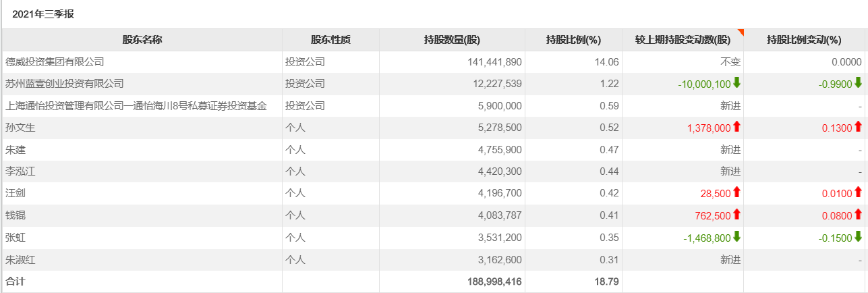Click red up arrow beside 0.1300
Image resolution: width=868 pixels, height=293 pixels.
858,127
